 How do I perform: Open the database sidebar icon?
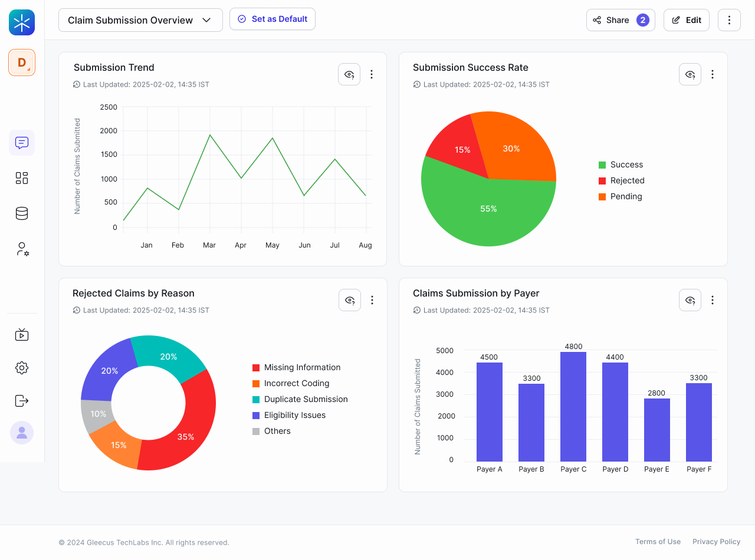(x=22, y=213)
